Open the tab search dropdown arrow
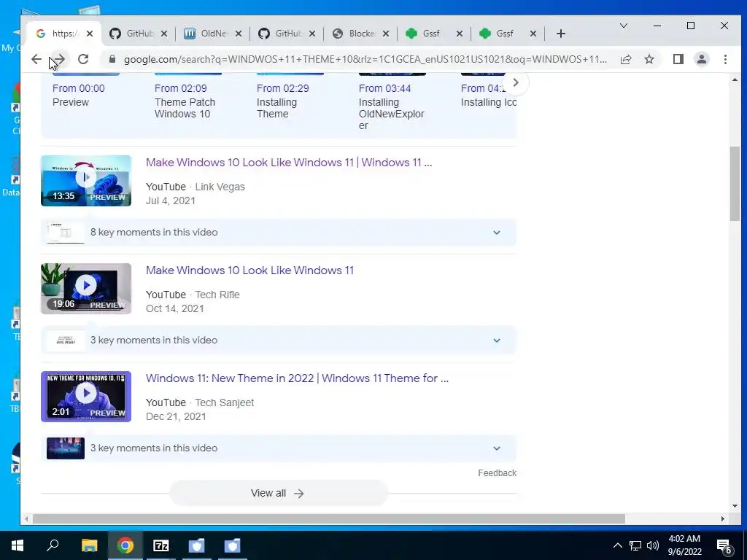The image size is (747, 560). coord(623,26)
